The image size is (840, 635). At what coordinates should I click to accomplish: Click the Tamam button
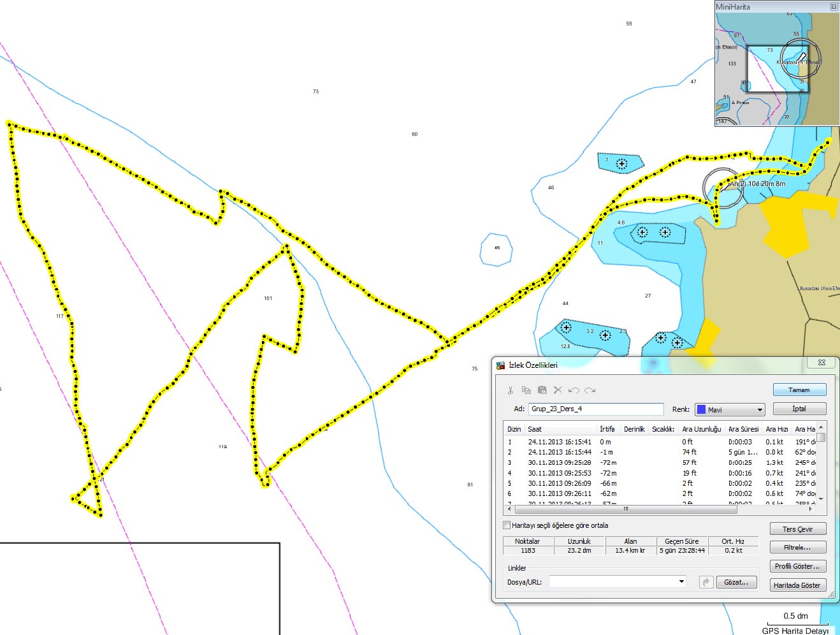tap(799, 390)
